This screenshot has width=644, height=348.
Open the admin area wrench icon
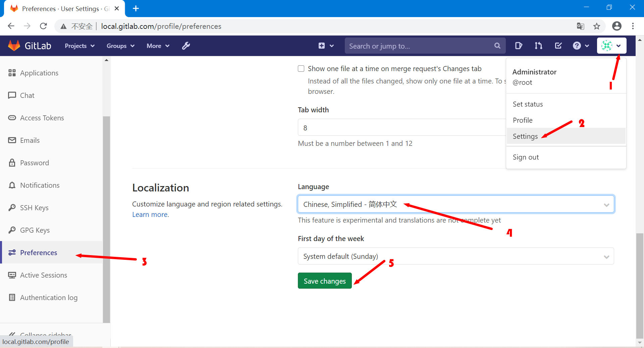pyautogui.click(x=186, y=46)
